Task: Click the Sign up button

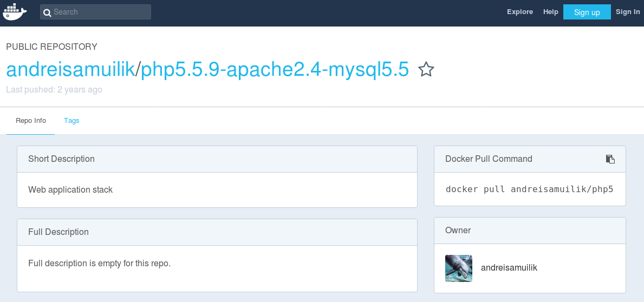Action: (587, 12)
